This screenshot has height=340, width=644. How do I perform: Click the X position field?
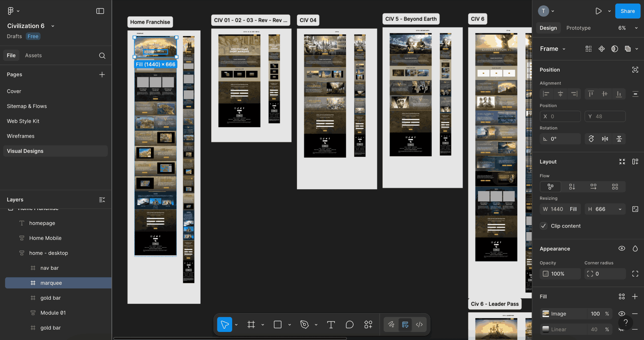pos(560,116)
